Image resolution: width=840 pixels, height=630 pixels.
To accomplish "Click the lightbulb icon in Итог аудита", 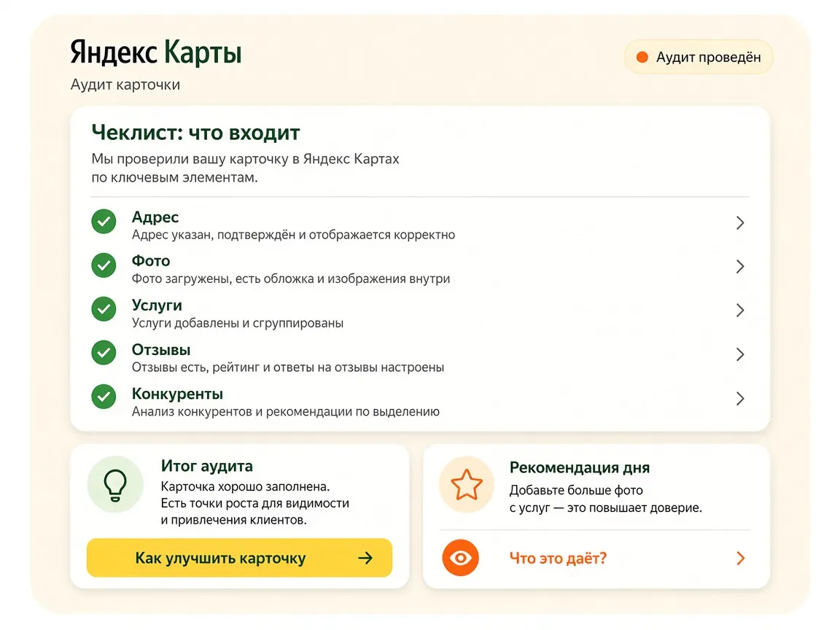I will coord(115,485).
